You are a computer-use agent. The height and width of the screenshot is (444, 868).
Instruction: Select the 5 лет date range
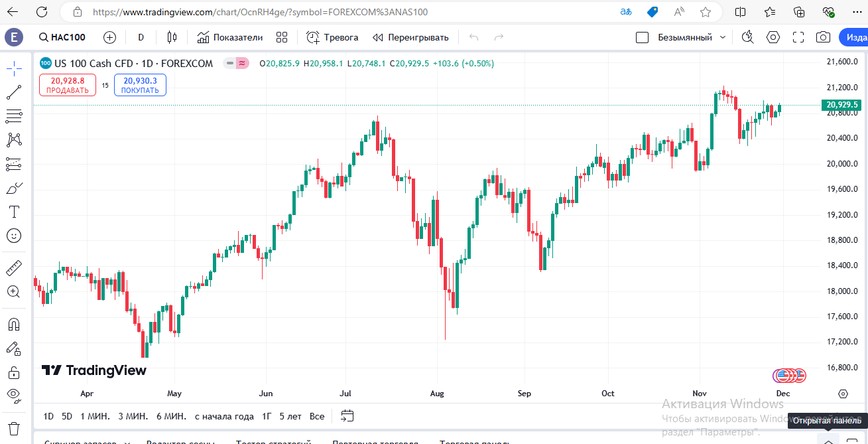(x=290, y=416)
